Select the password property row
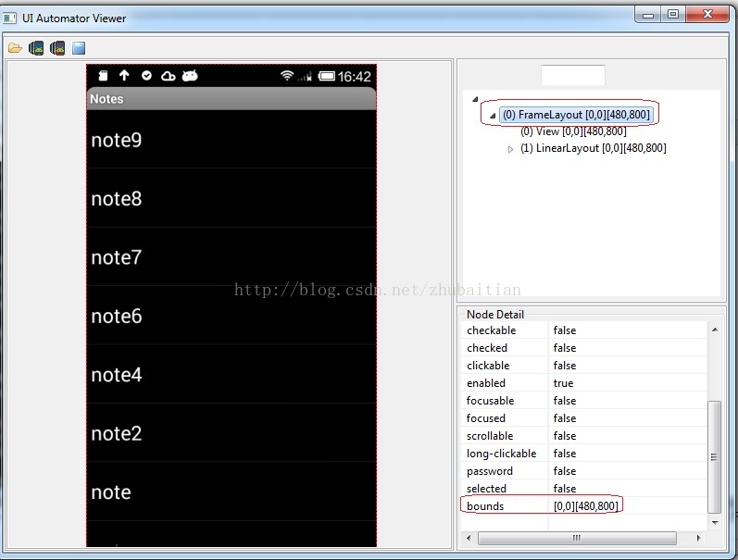 [x=584, y=471]
